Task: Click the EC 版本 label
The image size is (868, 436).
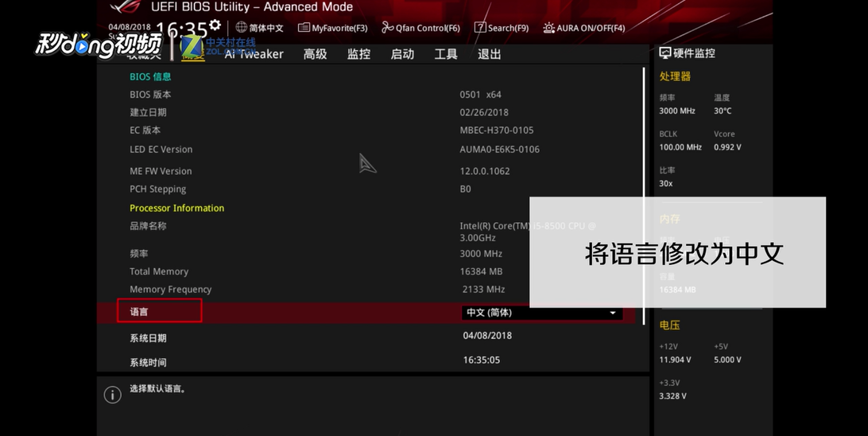Action: coord(145,130)
